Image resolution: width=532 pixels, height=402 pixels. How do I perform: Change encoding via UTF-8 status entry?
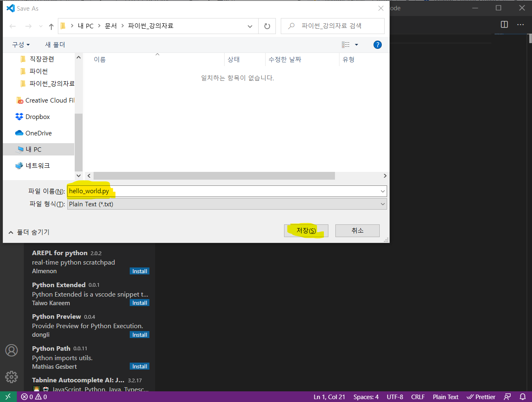pyautogui.click(x=395, y=397)
